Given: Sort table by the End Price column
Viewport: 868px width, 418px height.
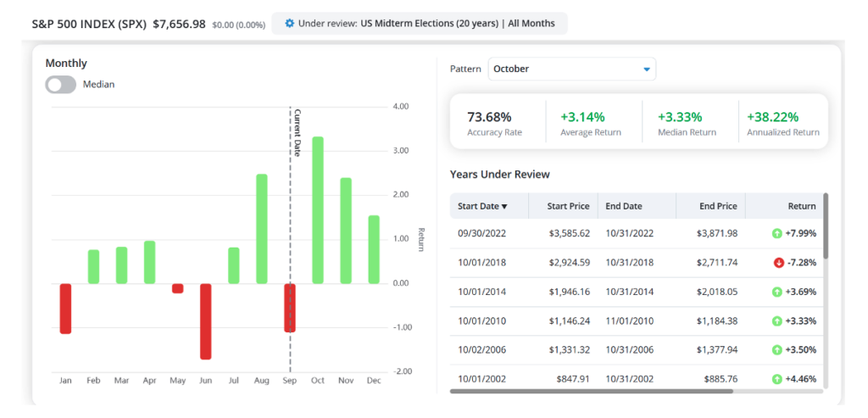Looking at the screenshot, I should pos(718,206).
